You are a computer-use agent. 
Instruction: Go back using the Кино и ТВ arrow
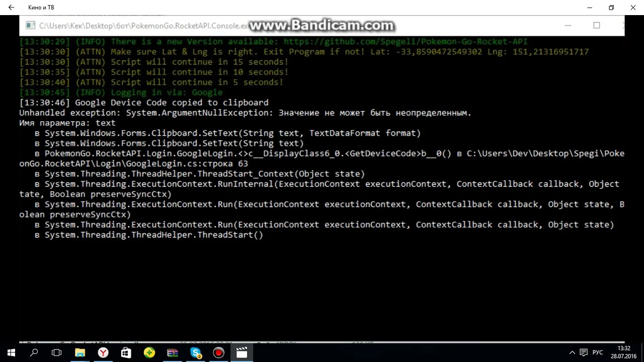pos(11,8)
